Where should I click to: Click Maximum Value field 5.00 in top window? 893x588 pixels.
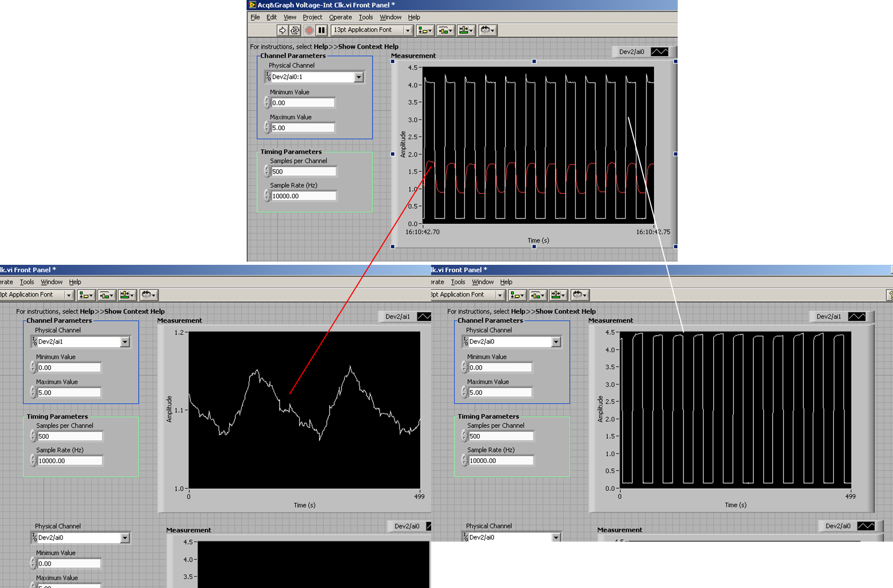click(x=302, y=128)
